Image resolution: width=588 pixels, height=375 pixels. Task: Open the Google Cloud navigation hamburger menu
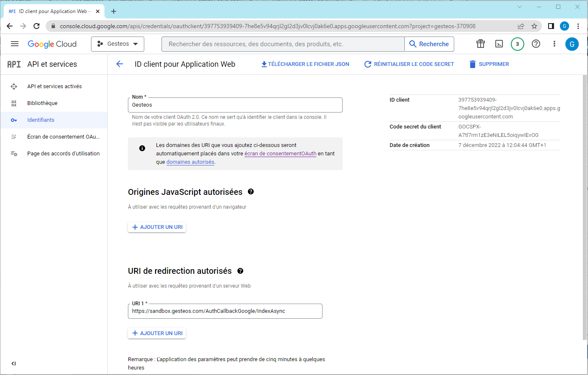click(x=15, y=44)
